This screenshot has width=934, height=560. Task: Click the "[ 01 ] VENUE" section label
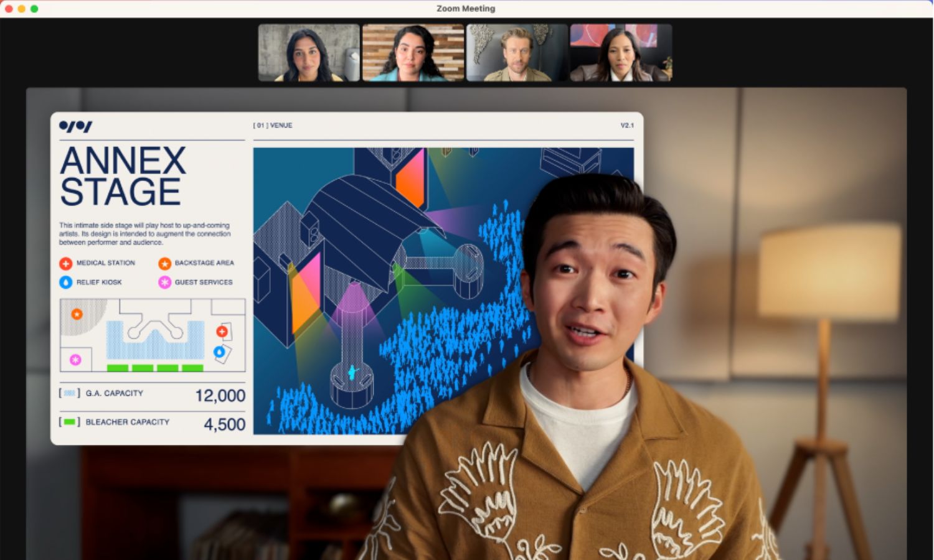(273, 126)
